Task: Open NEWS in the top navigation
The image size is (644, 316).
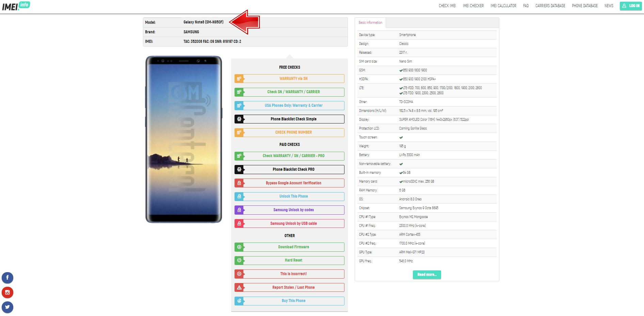Action: pos(609,6)
